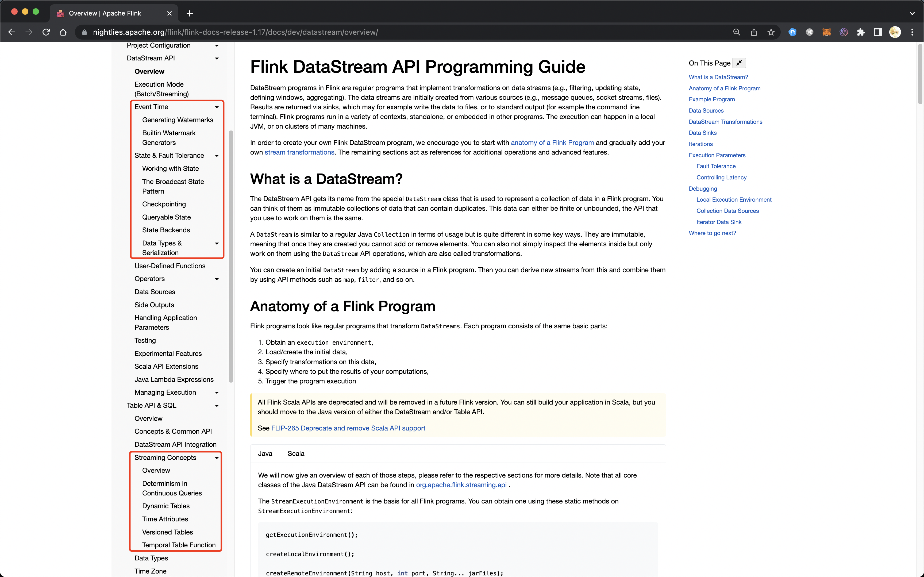The image size is (924, 577).
Task: Expand Project Configuration arrow in sidebar
Action: [217, 46]
